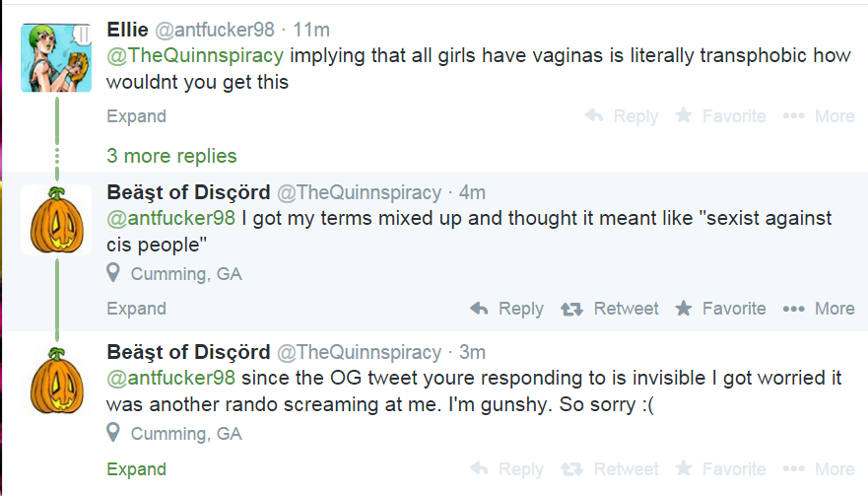Open Ellie's profile name link
This screenshot has width=868, height=496.
point(126,29)
